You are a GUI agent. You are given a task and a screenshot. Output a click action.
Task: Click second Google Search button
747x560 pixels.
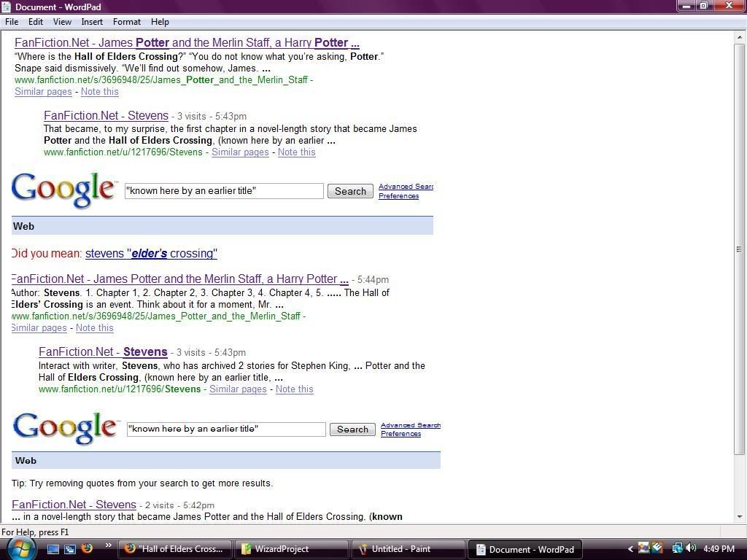(352, 429)
